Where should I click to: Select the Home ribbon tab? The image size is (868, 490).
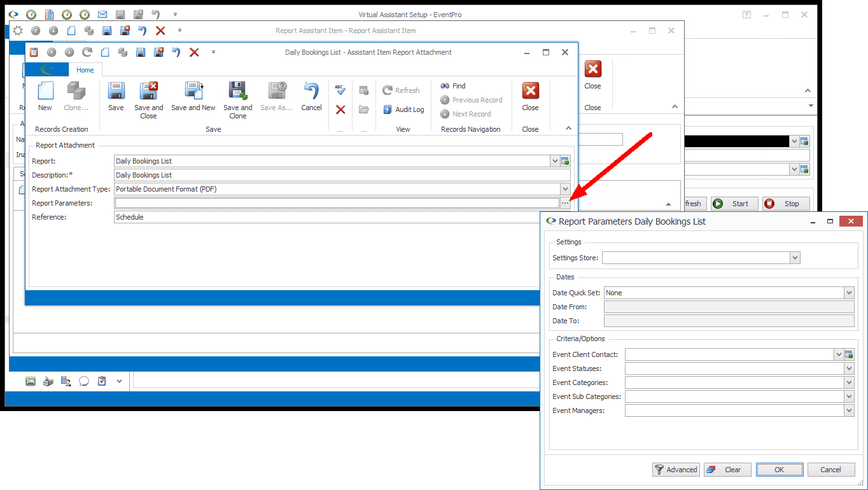(x=85, y=70)
